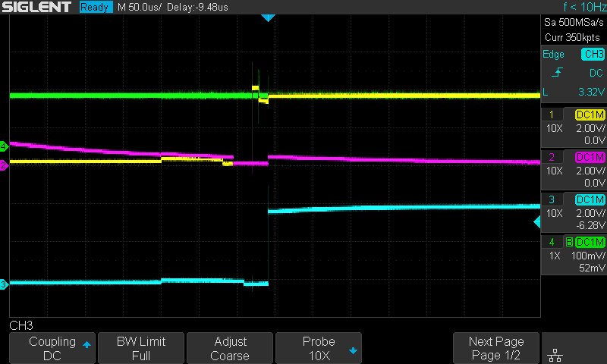The image size is (607, 364).
Task: Click the Sa 500MSa/s sample rate
Action: tap(574, 23)
